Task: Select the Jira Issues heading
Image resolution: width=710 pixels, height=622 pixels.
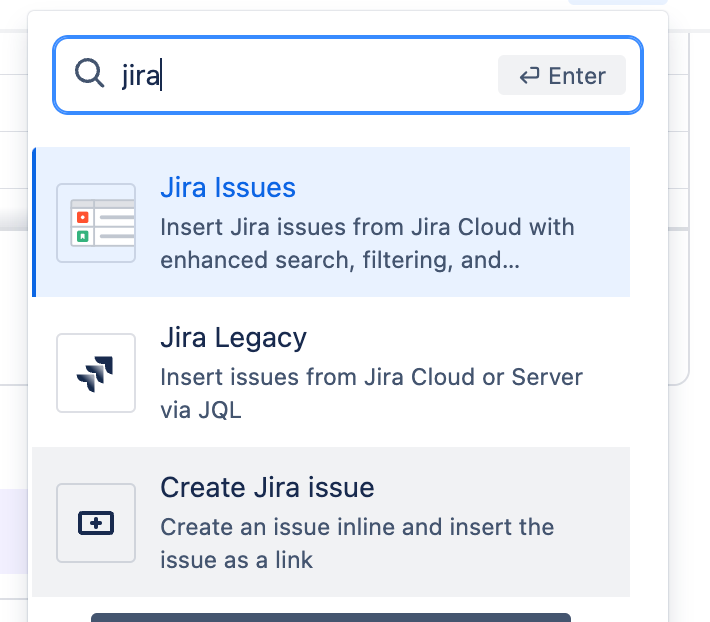Action: tap(228, 187)
